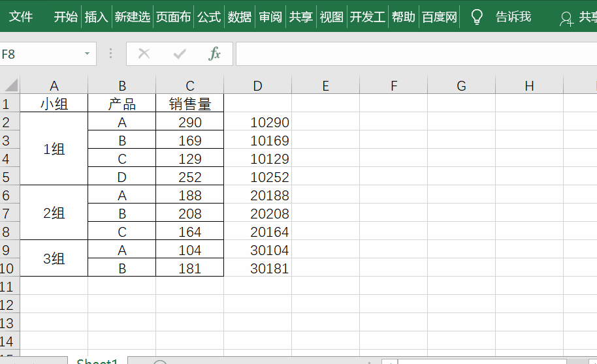Click the 销售量 header cell
597x364 pixels.
[x=189, y=104]
